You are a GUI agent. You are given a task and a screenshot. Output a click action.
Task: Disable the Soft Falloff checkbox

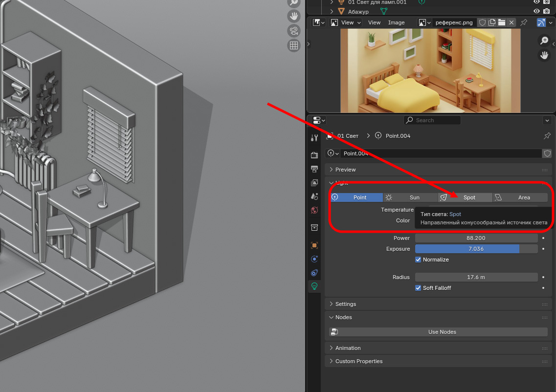point(418,288)
